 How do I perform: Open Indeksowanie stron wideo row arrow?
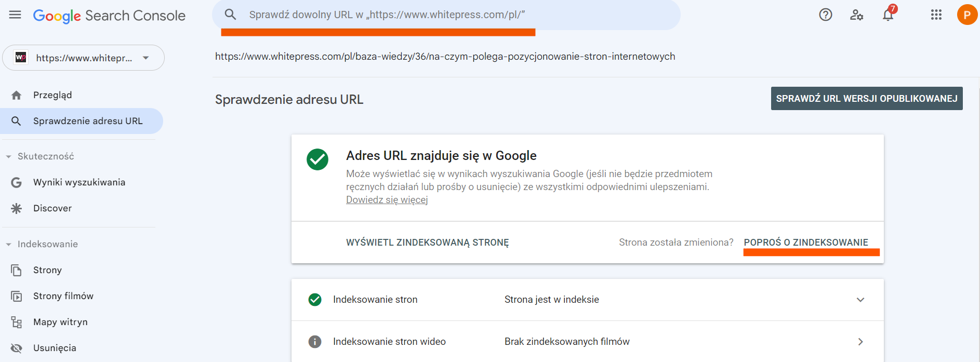click(860, 342)
